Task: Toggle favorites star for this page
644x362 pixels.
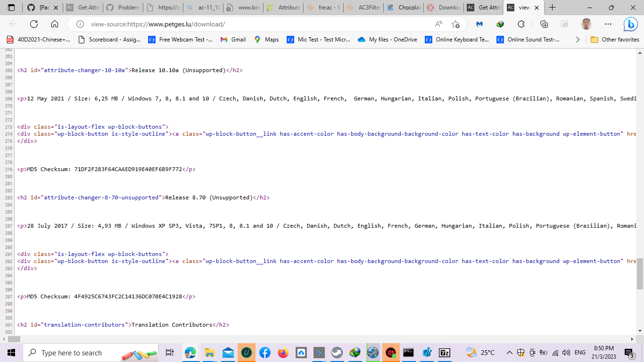Action: 456,24
